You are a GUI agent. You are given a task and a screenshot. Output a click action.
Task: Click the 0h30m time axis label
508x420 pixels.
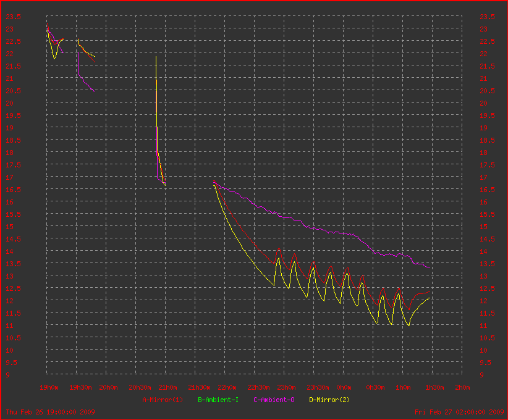(375, 388)
